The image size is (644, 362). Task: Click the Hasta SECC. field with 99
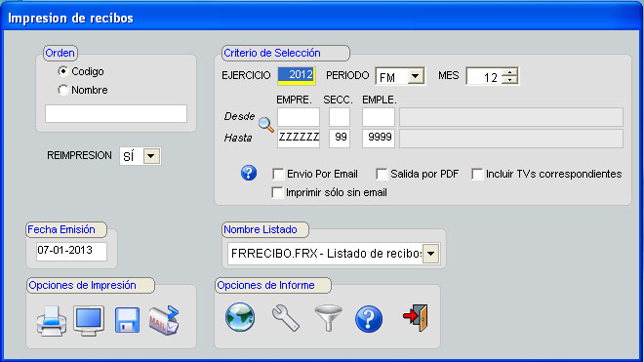(340, 138)
